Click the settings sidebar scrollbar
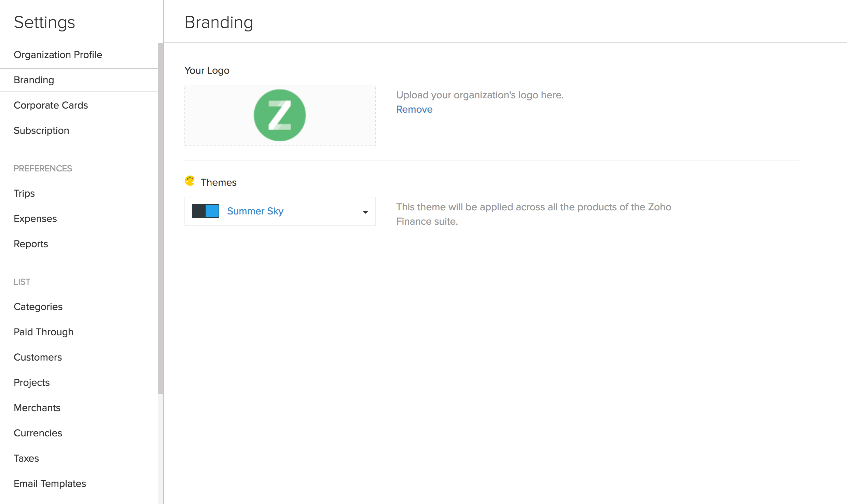847x504 pixels. [x=161, y=219]
